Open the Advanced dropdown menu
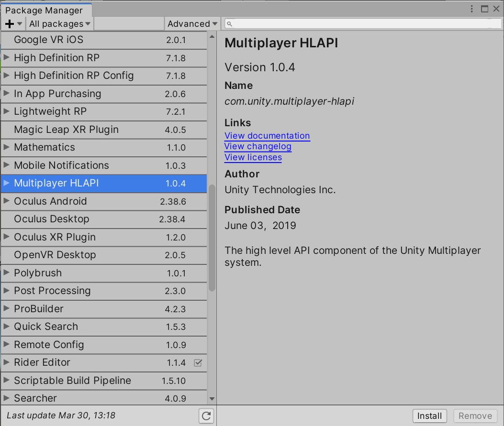Viewport: 504px width, 426px height. click(x=192, y=24)
